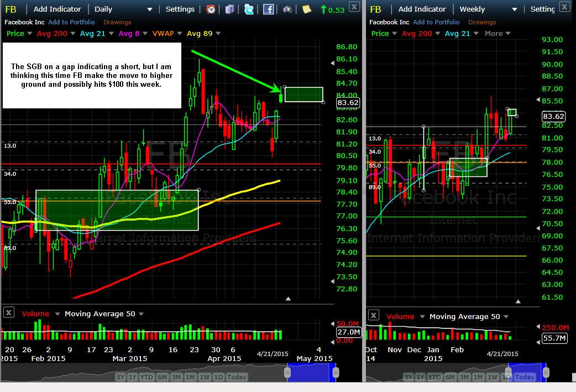Click the alarm clock alert icon
Viewport: 576px width, 392px height.
coord(211,9)
